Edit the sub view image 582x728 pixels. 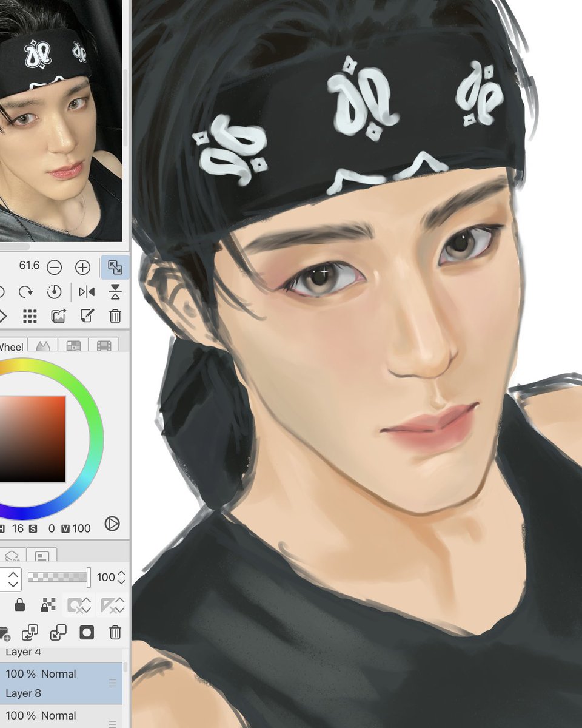pyautogui.click(x=87, y=316)
